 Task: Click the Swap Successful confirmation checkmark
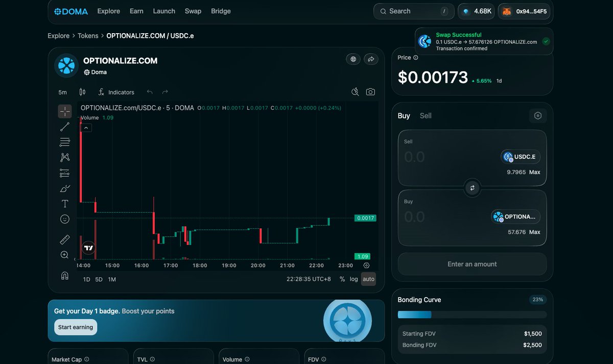(546, 41)
